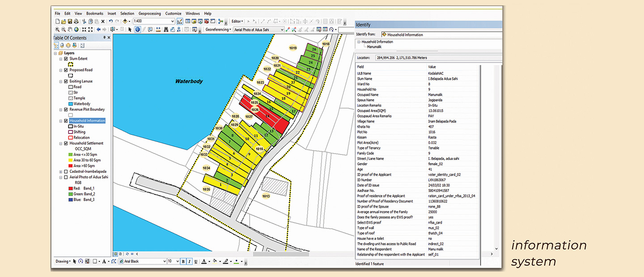
Task: Open the File menu
Action: coord(58,14)
